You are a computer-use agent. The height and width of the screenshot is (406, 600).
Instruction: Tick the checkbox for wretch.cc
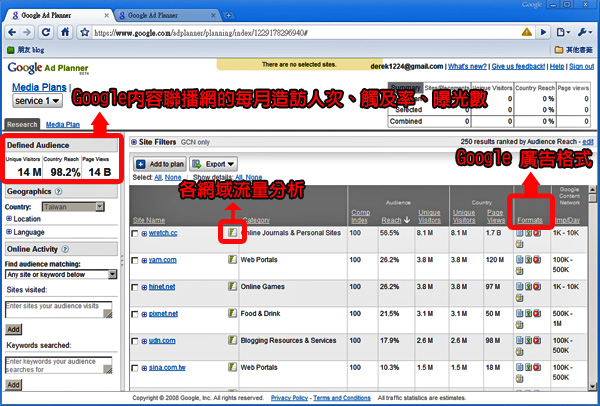point(135,233)
